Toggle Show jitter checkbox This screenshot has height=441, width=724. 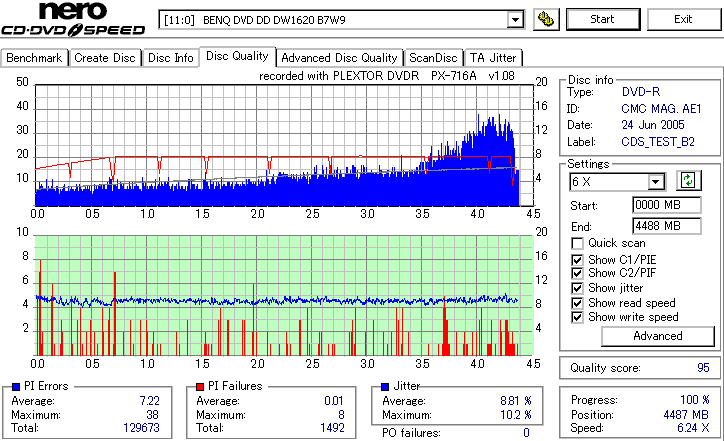[x=577, y=288]
